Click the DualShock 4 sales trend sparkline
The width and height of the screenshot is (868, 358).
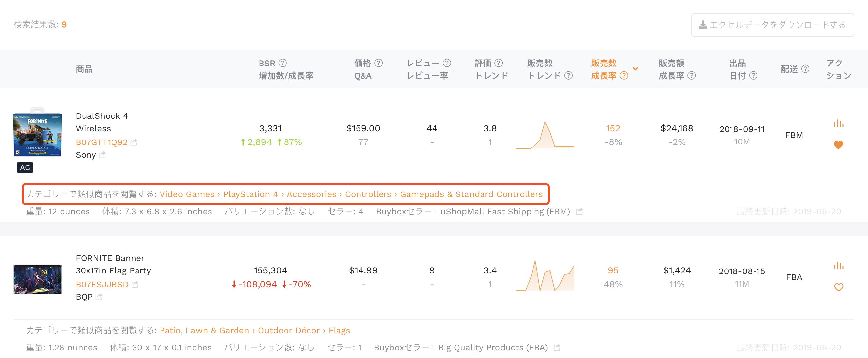(x=545, y=135)
